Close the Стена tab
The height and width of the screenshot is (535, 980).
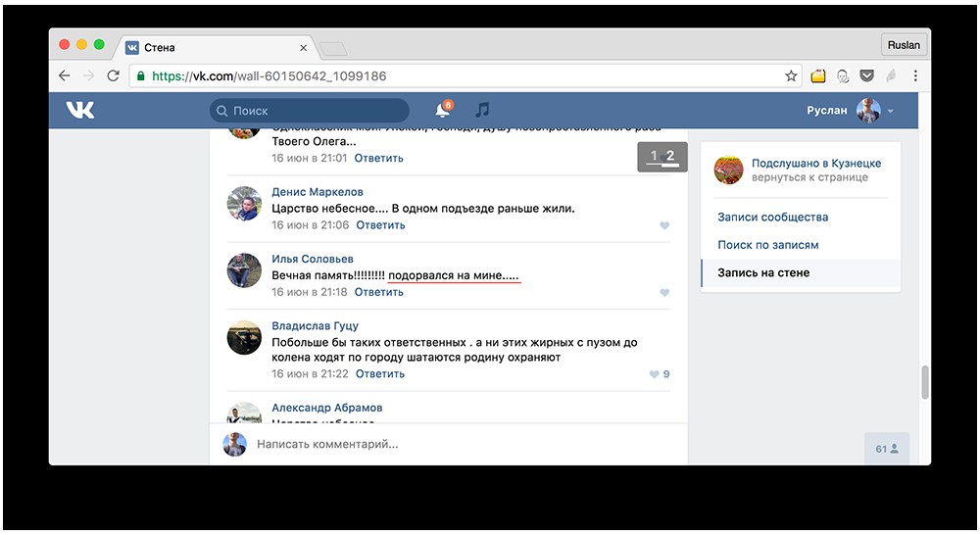(x=303, y=47)
